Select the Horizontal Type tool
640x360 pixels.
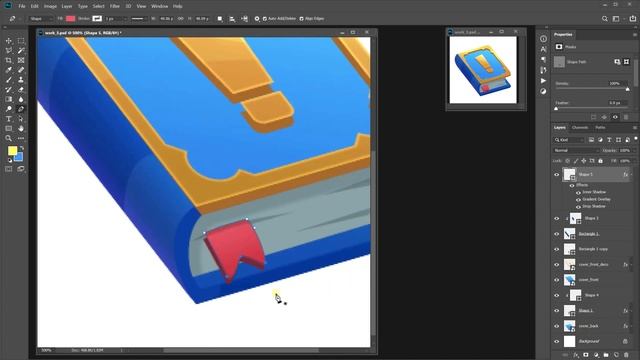pos(9,119)
